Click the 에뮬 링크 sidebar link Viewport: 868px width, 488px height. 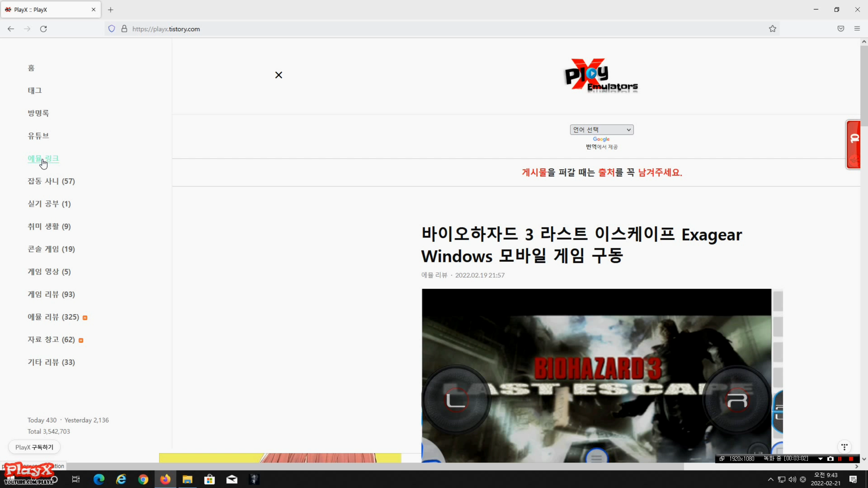[x=43, y=159]
